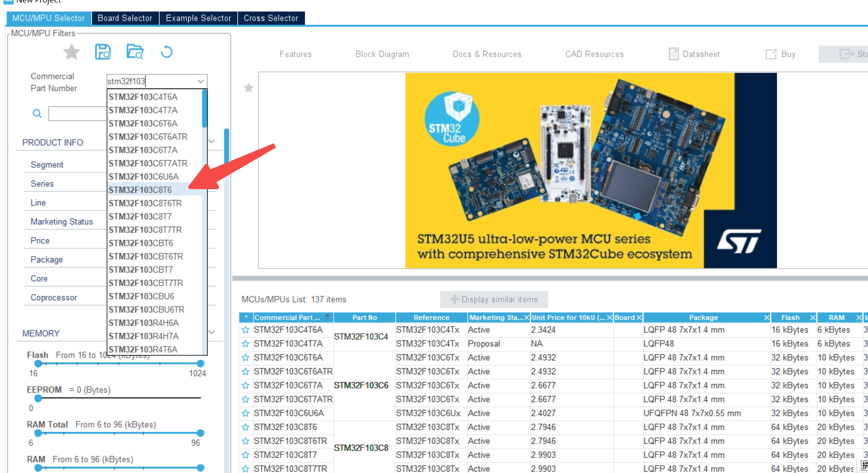The height and width of the screenshot is (473, 868).
Task: Reset all MCU filters
Action: point(166,52)
